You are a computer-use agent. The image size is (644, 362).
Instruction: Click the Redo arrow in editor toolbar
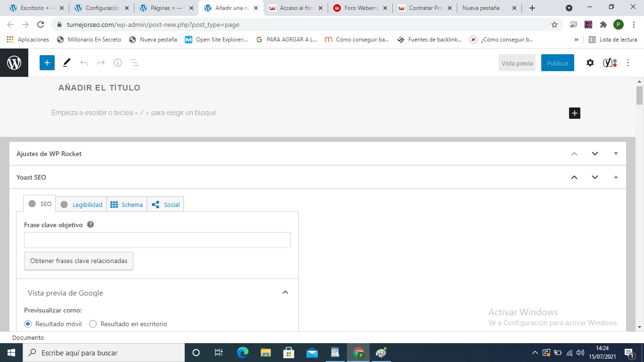101,63
